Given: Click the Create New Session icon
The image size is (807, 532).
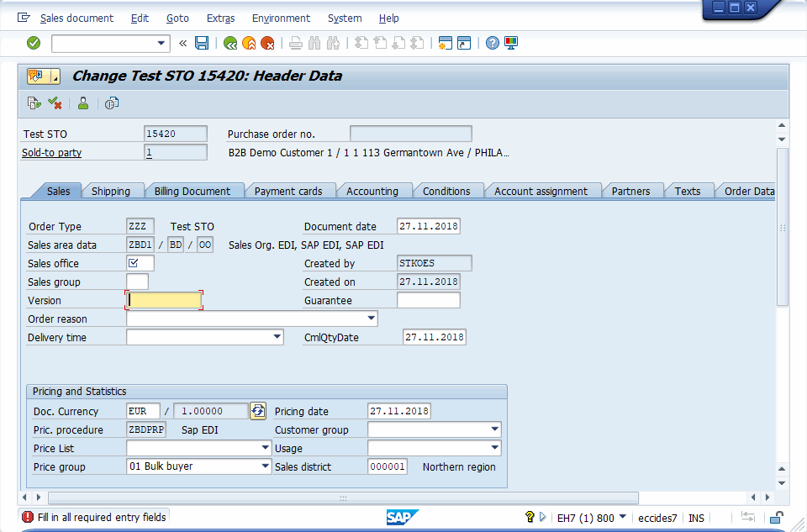Looking at the screenshot, I should [446, 43].
